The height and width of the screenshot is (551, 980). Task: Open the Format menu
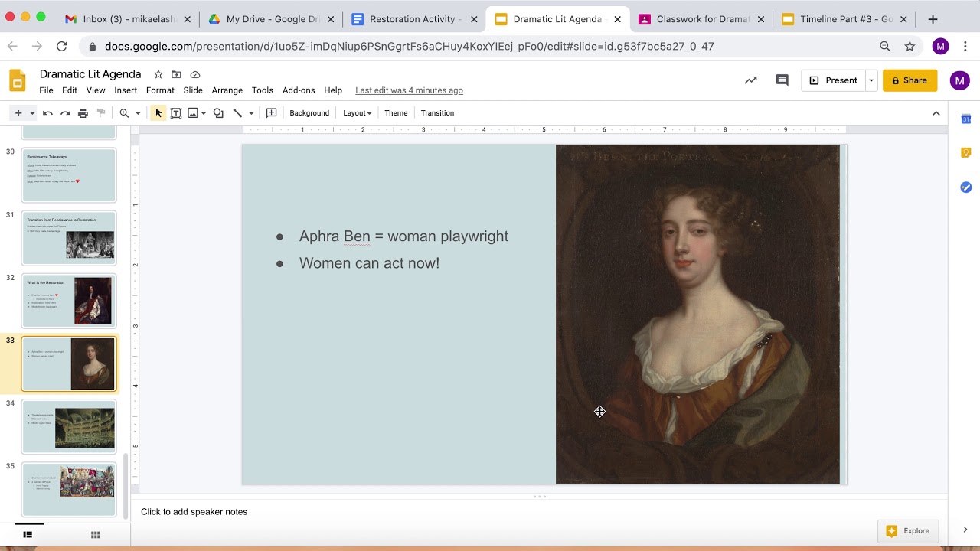pyautogui.click(x=160, y=90)
